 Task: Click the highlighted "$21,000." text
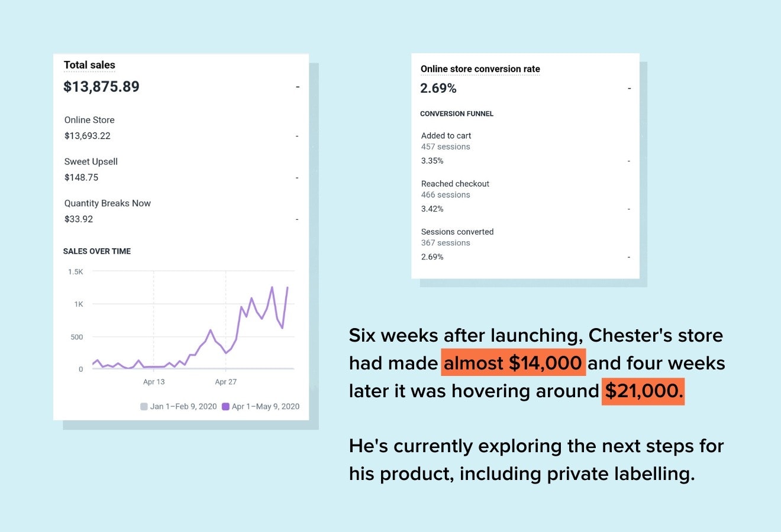click(x=643, y=391)
